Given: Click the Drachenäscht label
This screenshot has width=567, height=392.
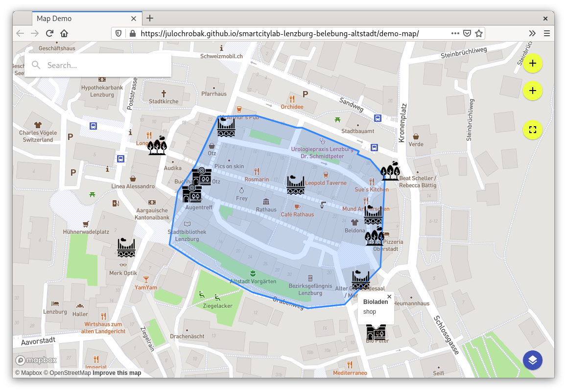Looking at the screenshot, I should (187, 336).
